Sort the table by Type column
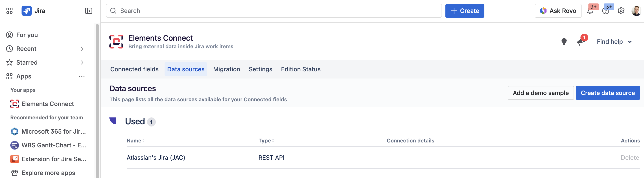The width and height of the screenshot is (644, 178). pos(266,141)
